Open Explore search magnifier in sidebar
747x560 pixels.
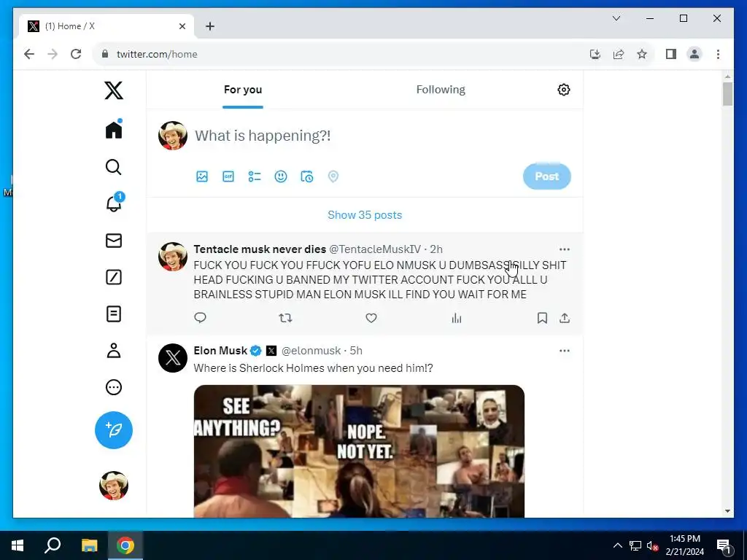click(x=113, y=167)
